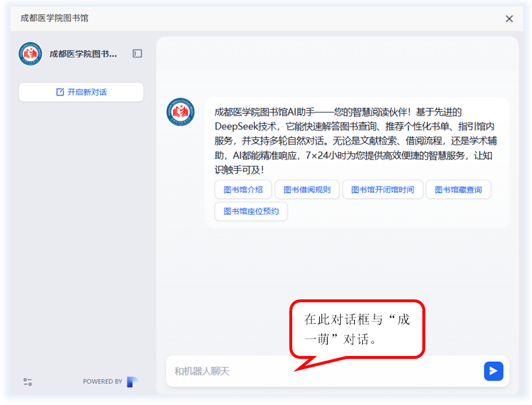Ask about 图书馆开闭馆时间 via its chip
532x405 pixels.
point(382,190)
